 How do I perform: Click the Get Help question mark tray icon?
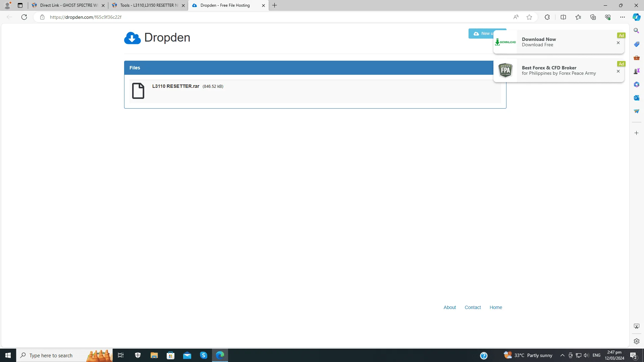484,356
